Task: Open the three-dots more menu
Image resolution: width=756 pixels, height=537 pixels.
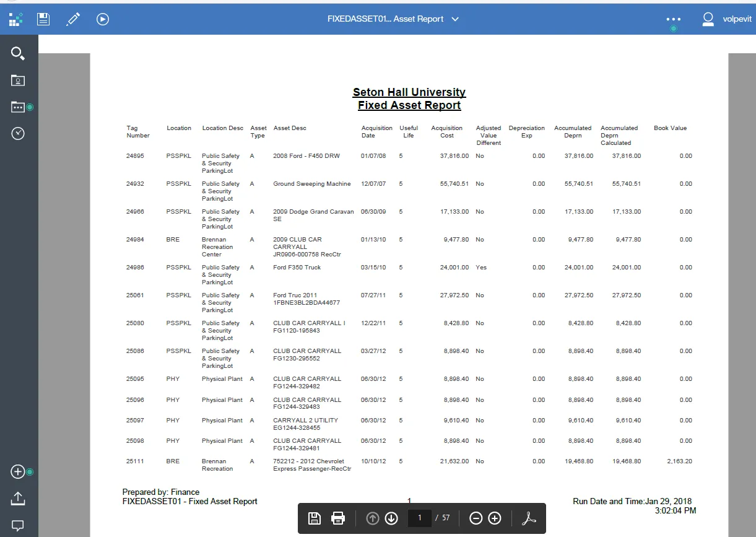Action: [674, 19]
